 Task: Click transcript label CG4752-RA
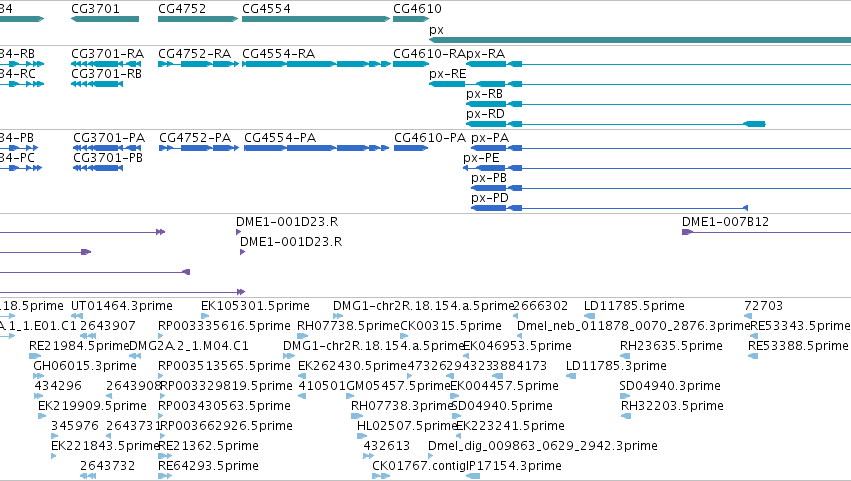[x=194, y=54]
